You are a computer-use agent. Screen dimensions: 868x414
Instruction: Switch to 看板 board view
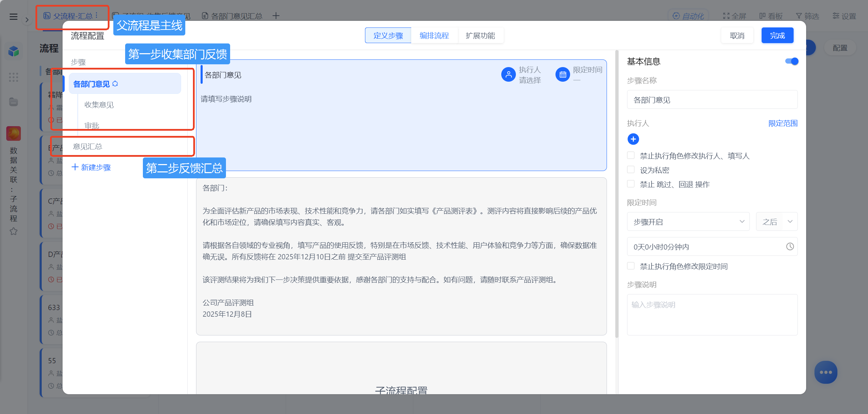[x=771, y=16]
